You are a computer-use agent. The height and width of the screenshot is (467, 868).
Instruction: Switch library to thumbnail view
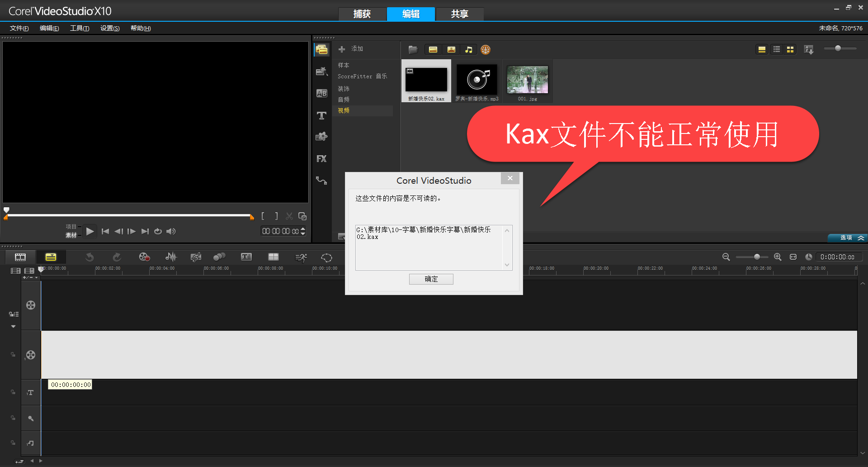[x=790, y=49]
